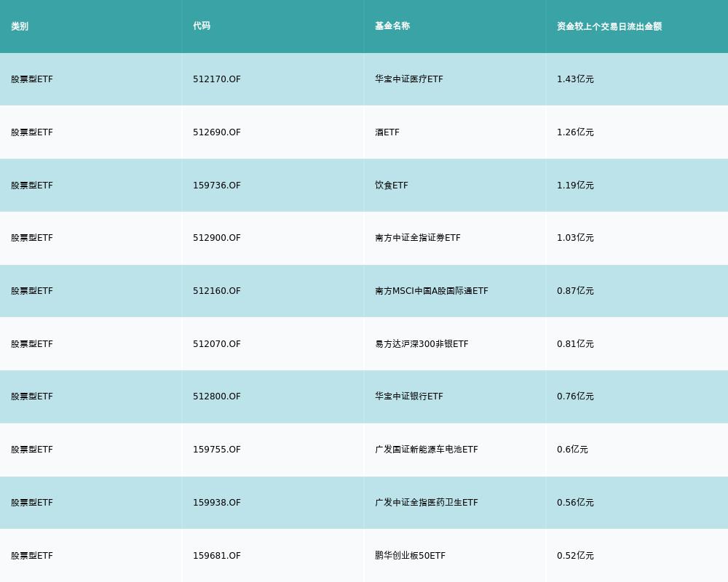The height and width of the screenshot is (582, 728).
Task: Click the 1.19亿元 outflow value
Action: (x=575, y=186)
